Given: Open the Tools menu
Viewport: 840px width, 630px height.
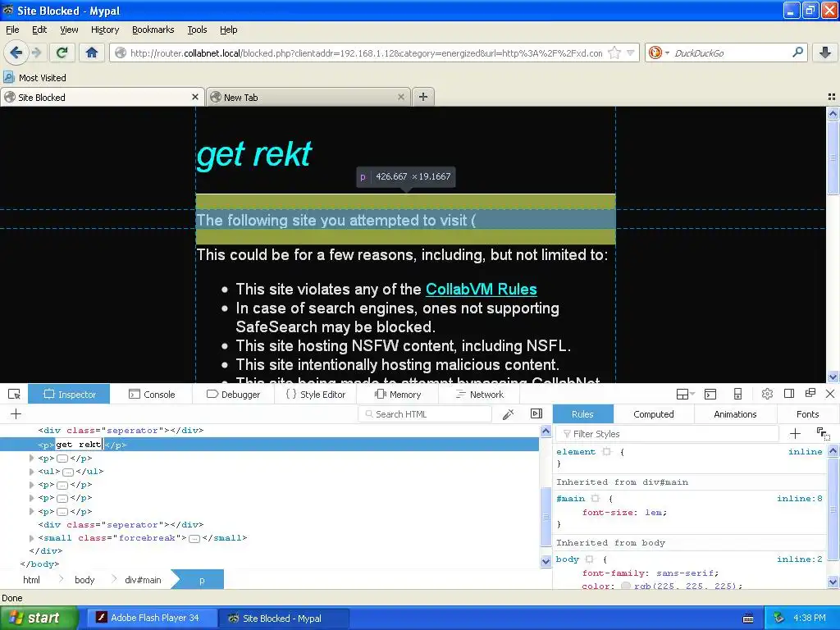Looking at the screenshot, I should [197, 30].
